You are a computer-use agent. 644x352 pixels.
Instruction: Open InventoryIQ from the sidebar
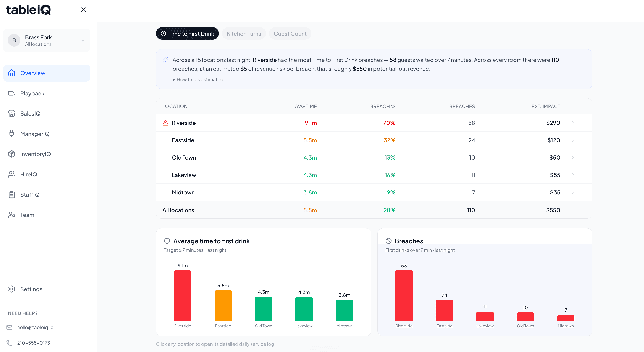pyautogui.click(x=47, y=154)
